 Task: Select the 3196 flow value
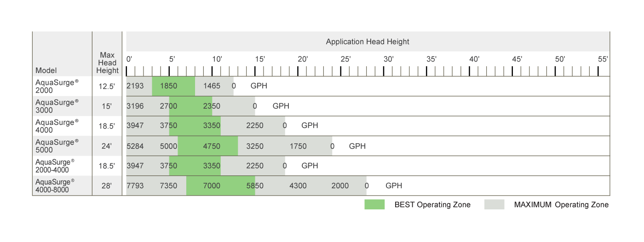135,106
